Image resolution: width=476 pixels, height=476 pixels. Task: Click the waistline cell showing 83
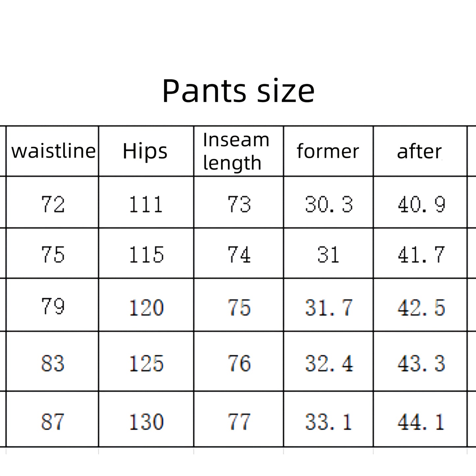tap(53, 363)
